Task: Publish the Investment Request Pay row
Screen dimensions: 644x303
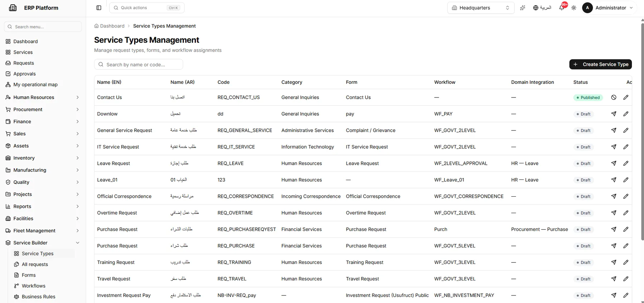Action: point(614,295)
